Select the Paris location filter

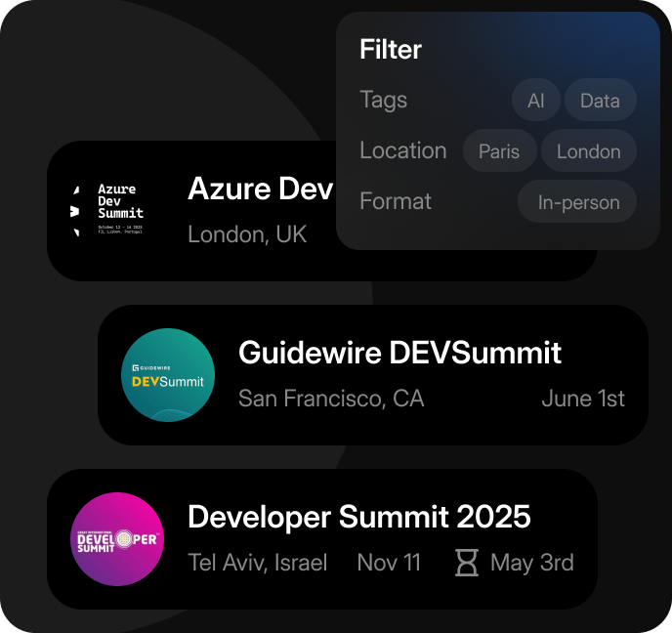click(499, 150)
